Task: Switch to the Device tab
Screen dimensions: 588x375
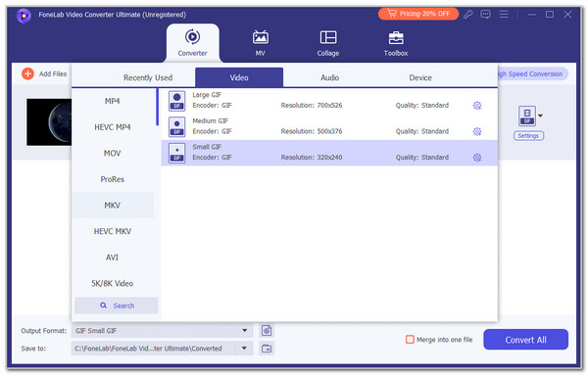Action: [x=420, y=77]
